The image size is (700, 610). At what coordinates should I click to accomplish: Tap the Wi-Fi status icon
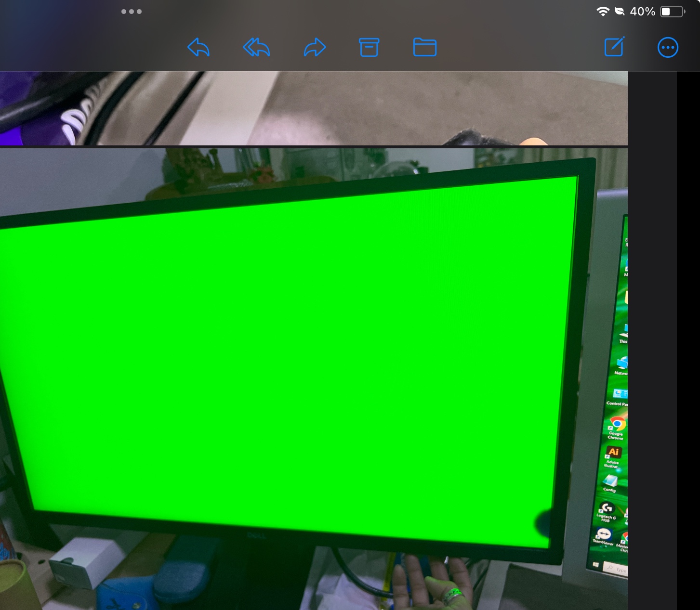click(x=603, y=12)
